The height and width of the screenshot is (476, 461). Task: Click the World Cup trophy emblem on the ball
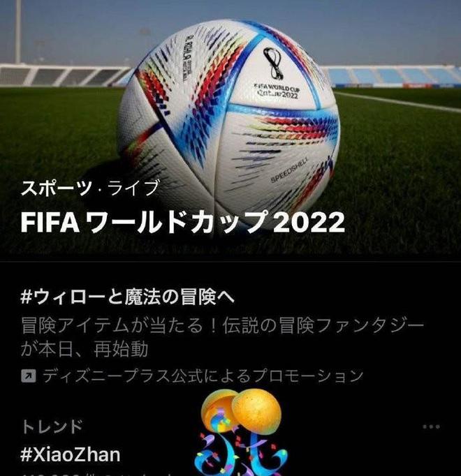click(x=273, y=63)
